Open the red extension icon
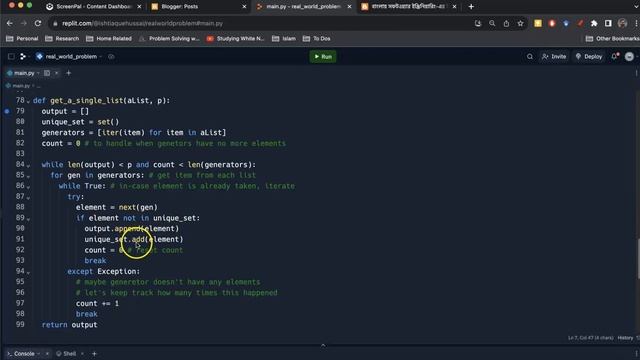 [x=552, y=23]
